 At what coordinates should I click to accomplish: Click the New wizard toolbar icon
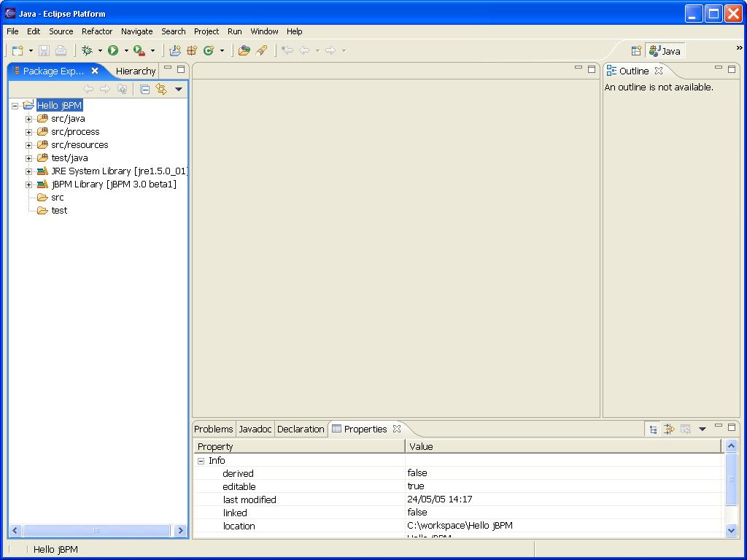tap(18, 50)
